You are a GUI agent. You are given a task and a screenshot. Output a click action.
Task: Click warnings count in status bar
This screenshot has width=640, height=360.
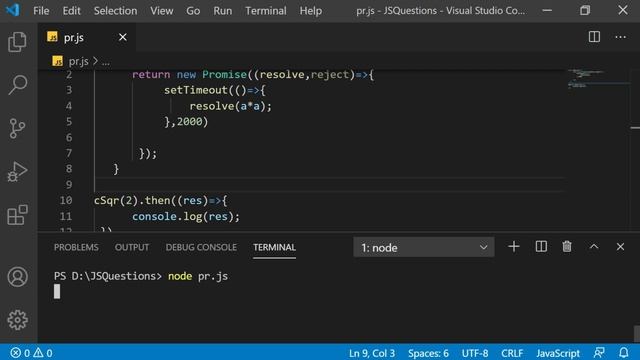[42, 353]
